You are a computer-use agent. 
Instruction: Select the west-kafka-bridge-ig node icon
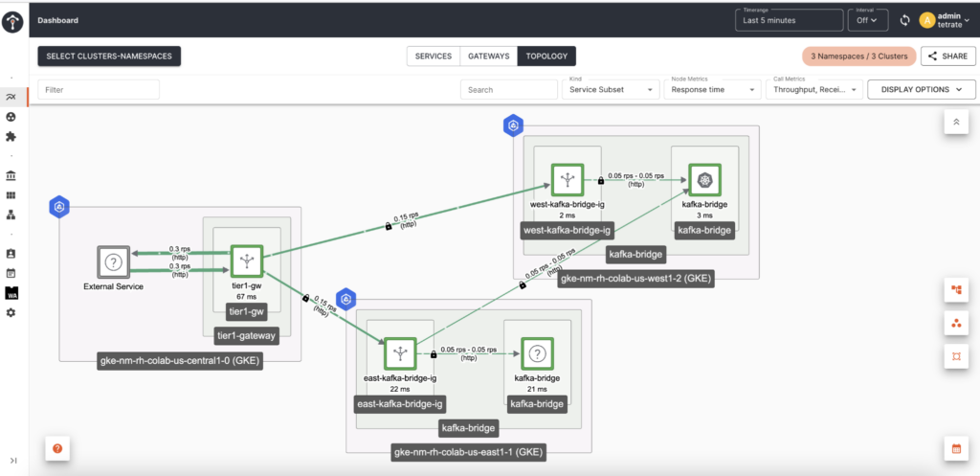point(568,180)
